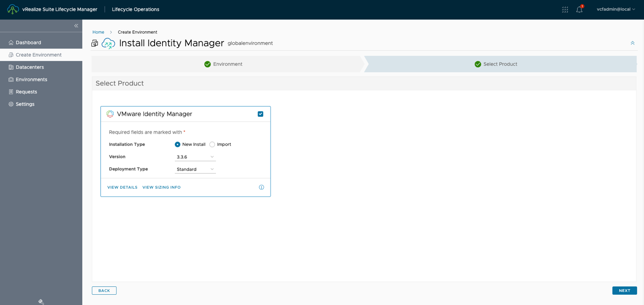Open the VIEW DETAILS link
The height and width of the screenshot is (305, 644).
click(x=122, y=187)
